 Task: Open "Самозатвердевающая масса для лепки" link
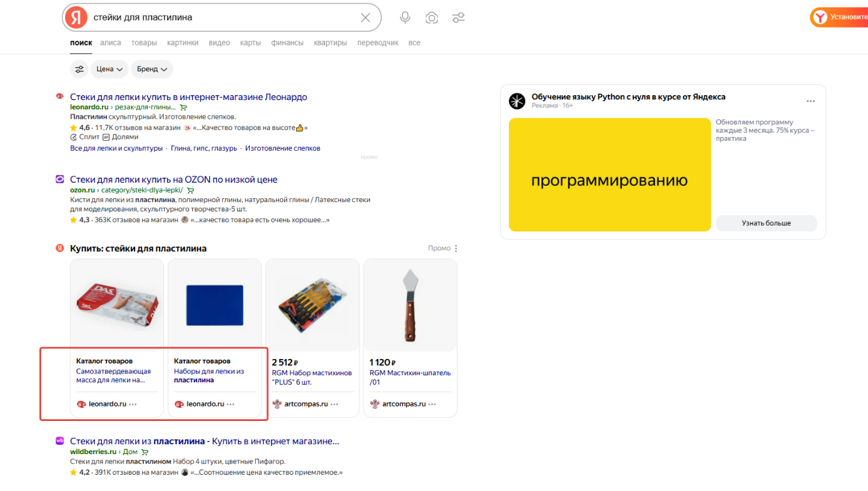pos(113,375)
